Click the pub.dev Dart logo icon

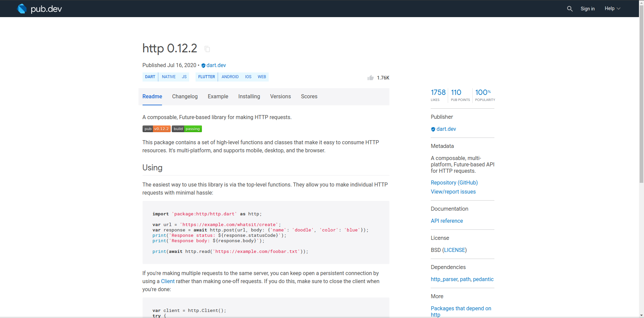22,9
